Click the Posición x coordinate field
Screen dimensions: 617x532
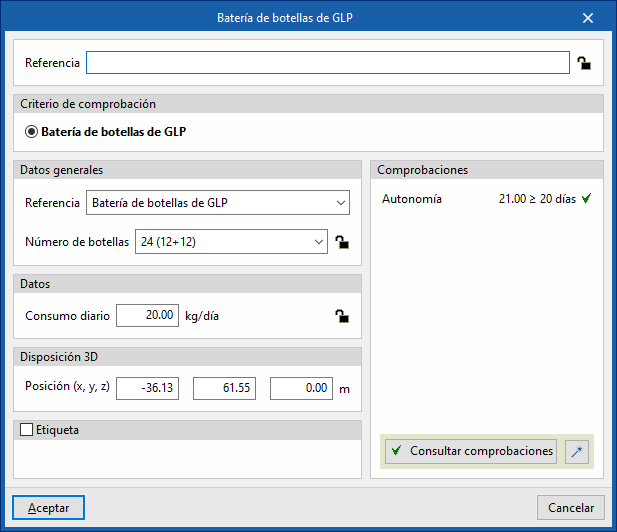tap(147, 387)
